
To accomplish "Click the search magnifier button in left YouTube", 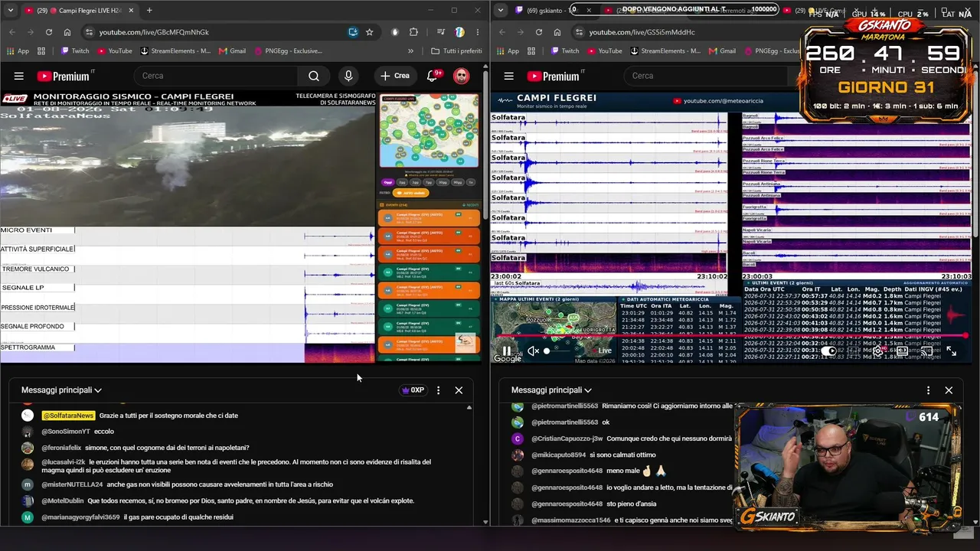I will point(314,76).
